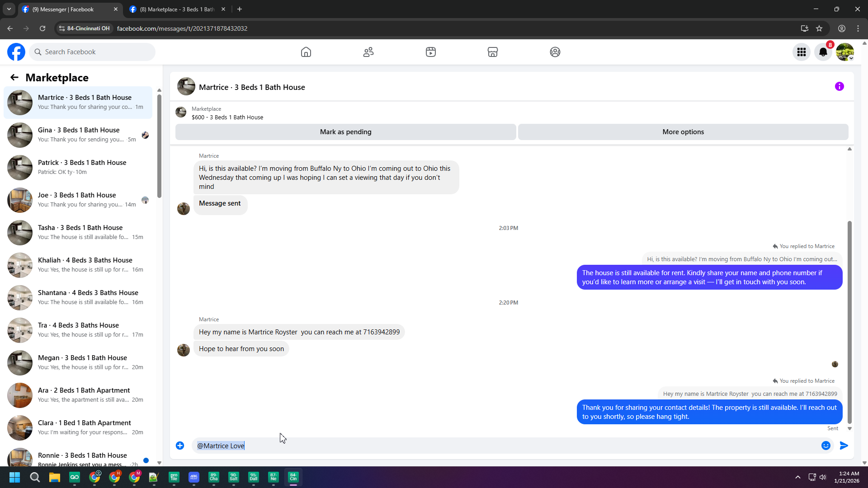Image resolution: width=868 pixels, height=488 pixels.
Task: Open Clara's 1 Bed 1 Bath Apartment conversation
Action: (x=78, y=427)
